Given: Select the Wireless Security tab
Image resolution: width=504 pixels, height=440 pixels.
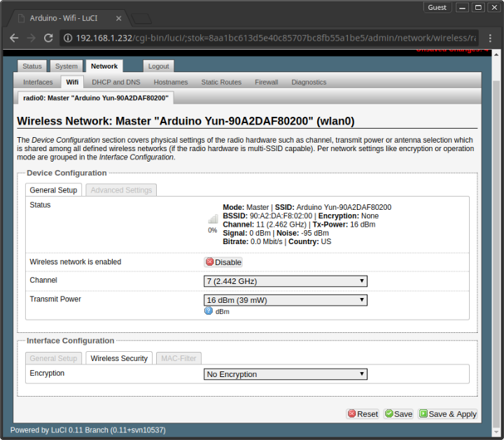Looking at the screenshot, I should [x=119, y=358].
